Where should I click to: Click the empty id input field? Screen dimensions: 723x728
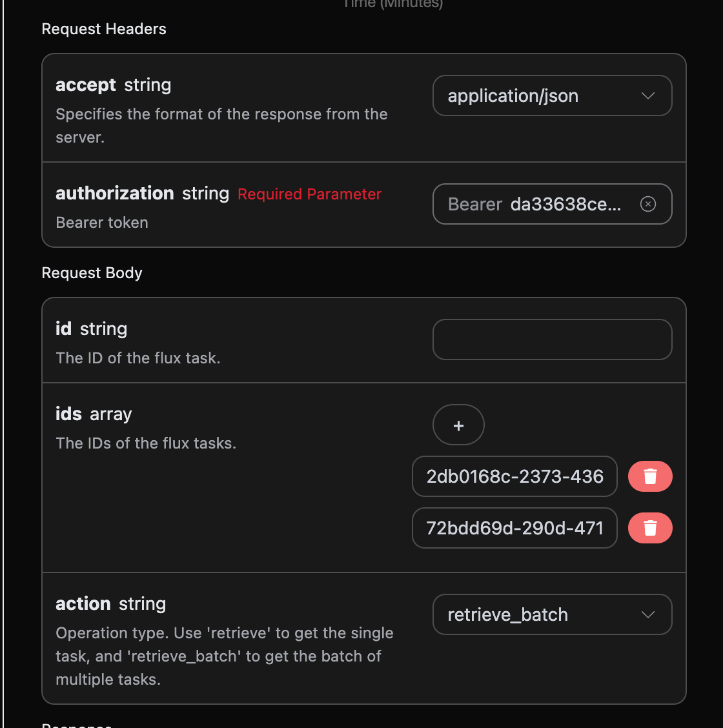pos(552,339)
